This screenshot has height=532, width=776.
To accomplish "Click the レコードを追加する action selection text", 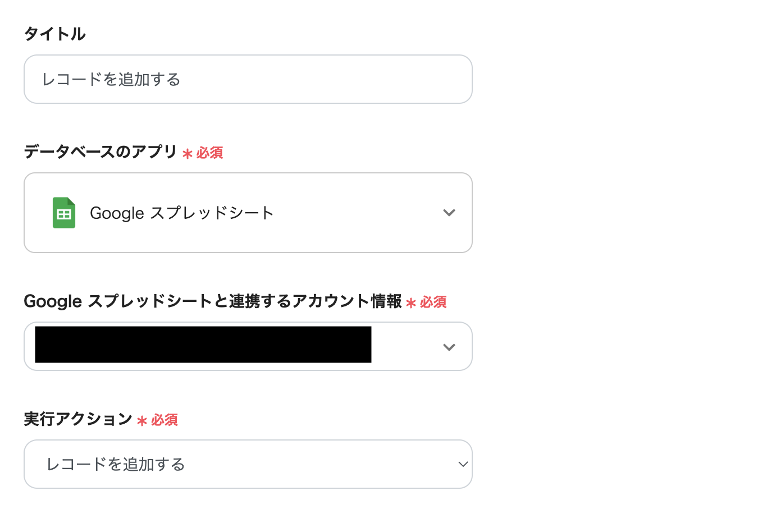I will (116, 465).
